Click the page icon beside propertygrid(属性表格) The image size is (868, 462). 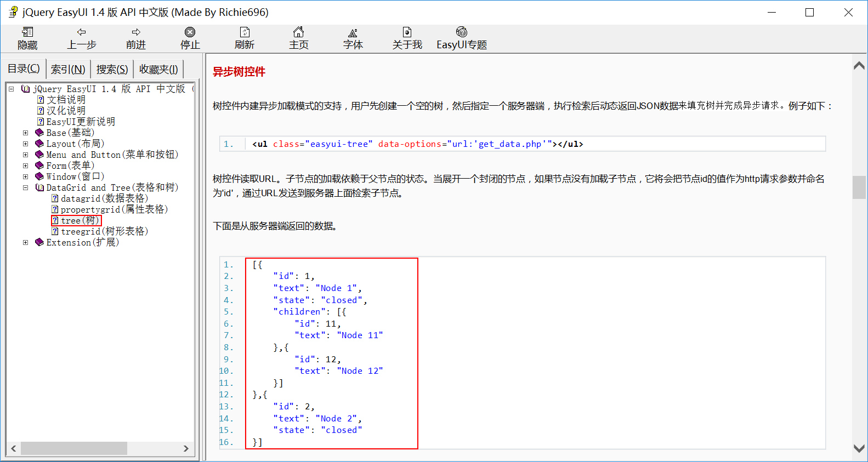(x=55, y=209)
